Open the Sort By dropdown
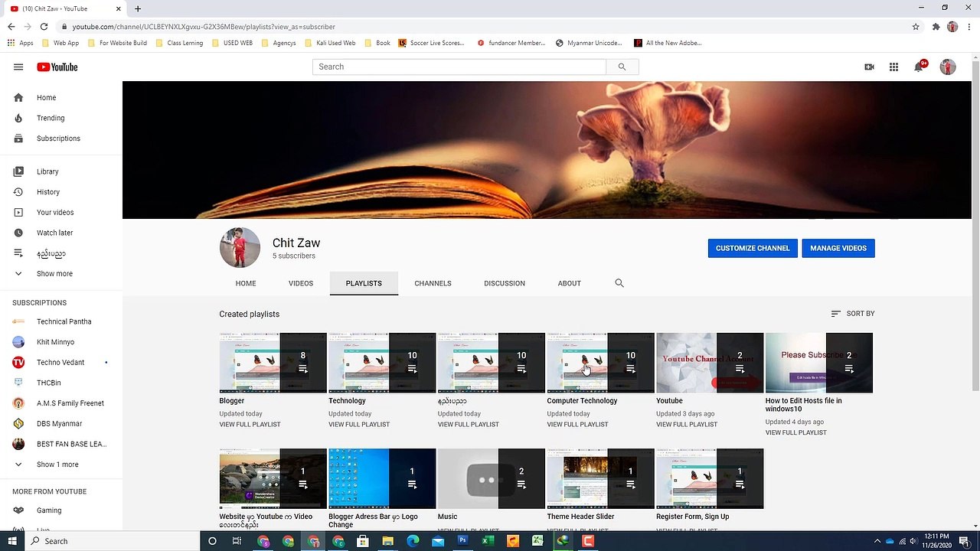Viewport: 980px width, 551px height. tap(852, 314)
